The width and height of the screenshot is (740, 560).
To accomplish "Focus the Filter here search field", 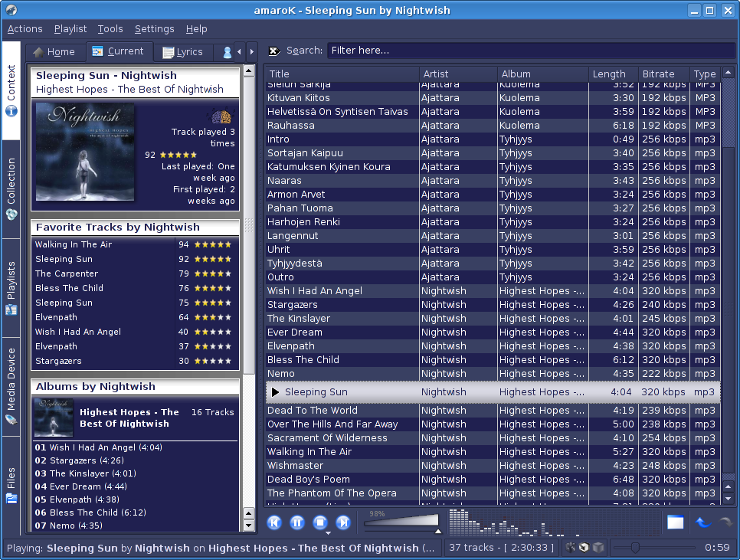I will click(x=531, y=51).
